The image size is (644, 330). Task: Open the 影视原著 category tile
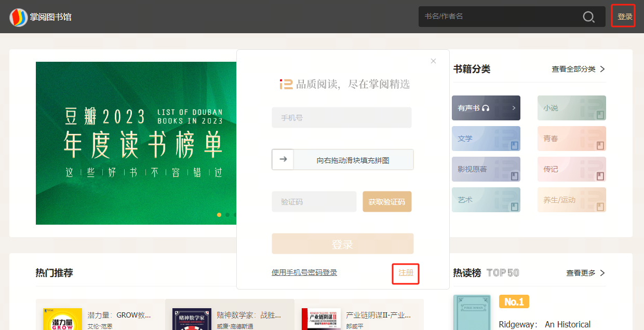[486, 169]
